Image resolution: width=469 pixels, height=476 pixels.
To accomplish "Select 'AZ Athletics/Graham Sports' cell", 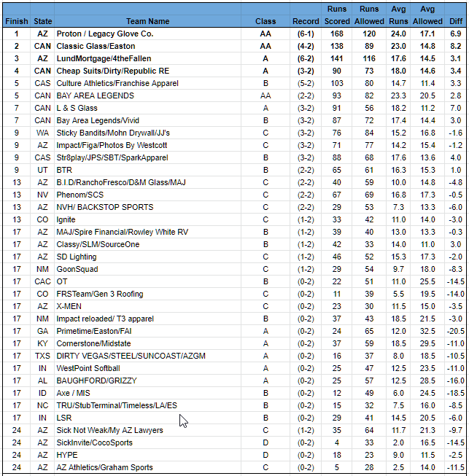I will [x=147, y=467].
